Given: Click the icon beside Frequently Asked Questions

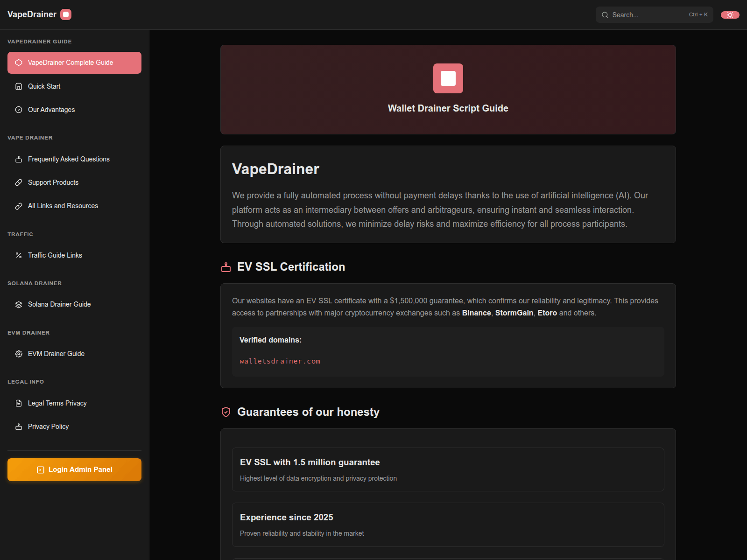Looking at the screenshot, I should tap(19, 159).
